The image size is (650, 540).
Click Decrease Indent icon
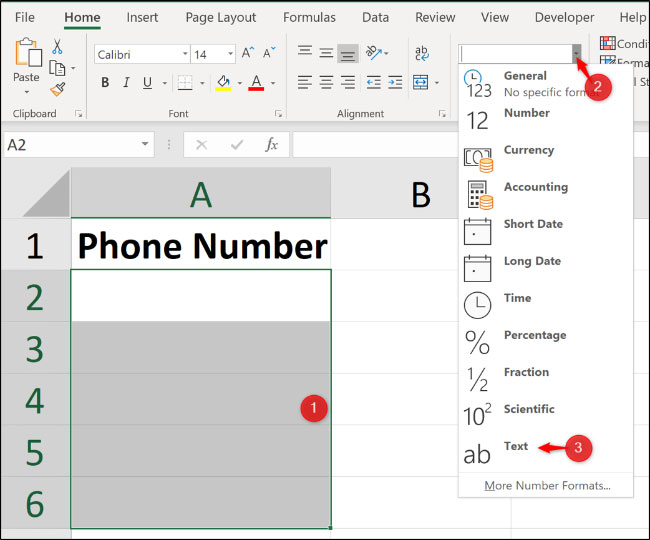pyautogui.click(x=374, y=82)
